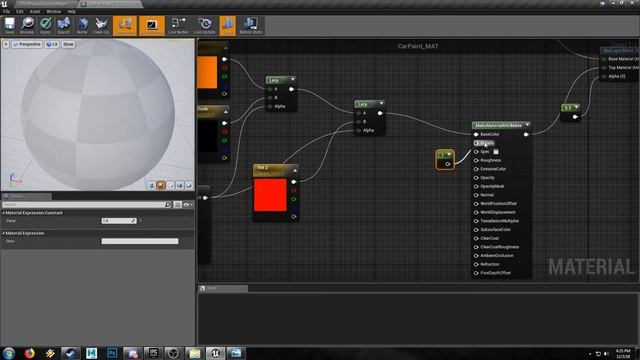The width and height of the screenshot is (640, 360).
Task: Open the Help menu
Action: coord(71,11)
